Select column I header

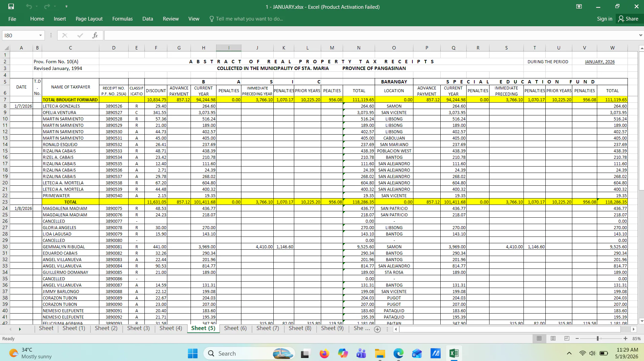pyautogui.click(x=229, y=48)
